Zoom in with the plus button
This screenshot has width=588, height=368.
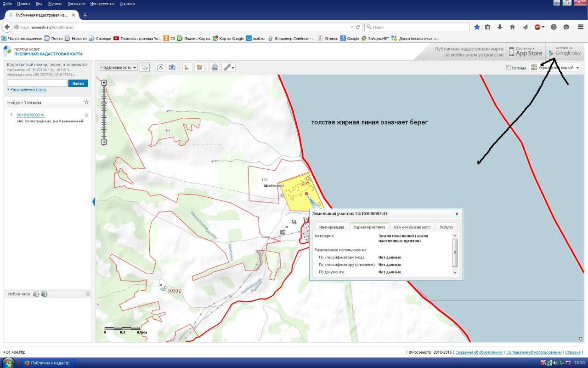104,83
